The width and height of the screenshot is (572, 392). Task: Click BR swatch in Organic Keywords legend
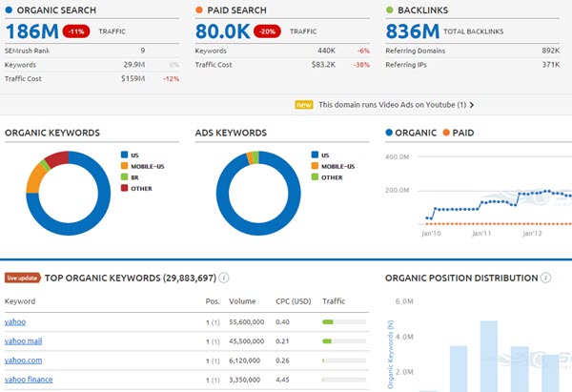124,177
